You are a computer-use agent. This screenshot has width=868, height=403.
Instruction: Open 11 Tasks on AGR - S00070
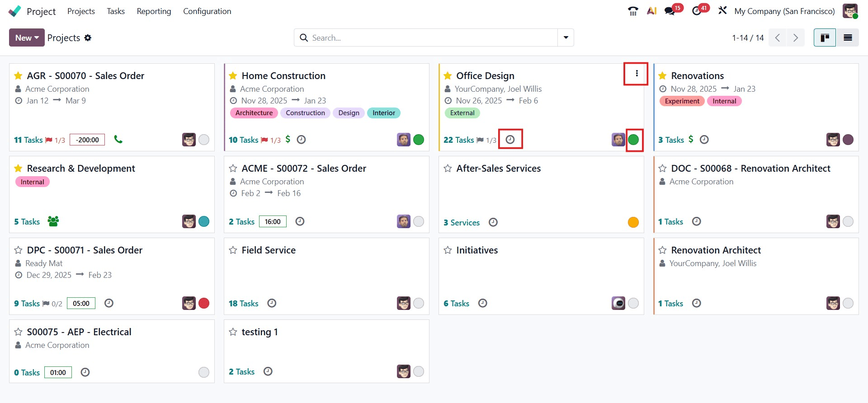click(x=28, y=140)
